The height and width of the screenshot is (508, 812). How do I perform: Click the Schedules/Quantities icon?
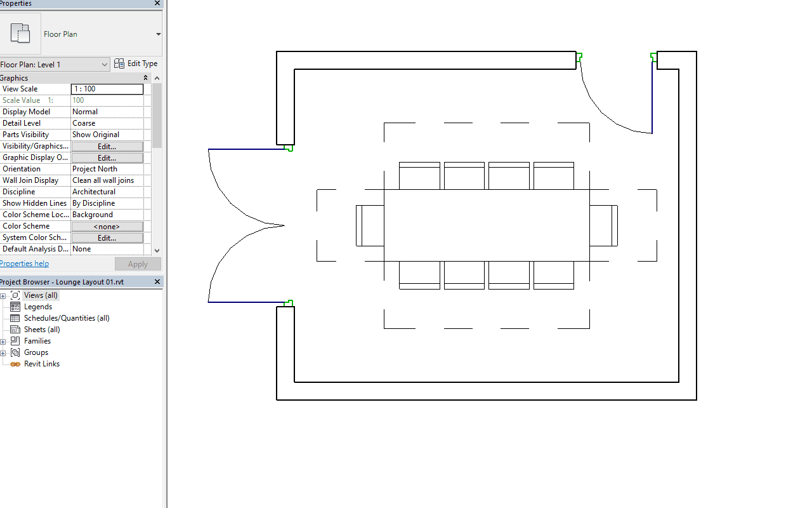[x=14, y=317]
